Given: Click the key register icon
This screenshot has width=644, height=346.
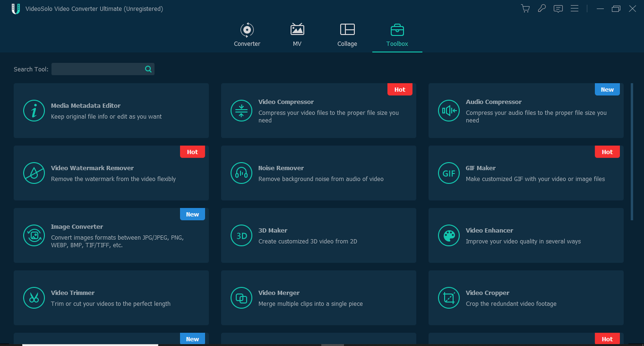Looking at the screenshot, I should (542, 9).
